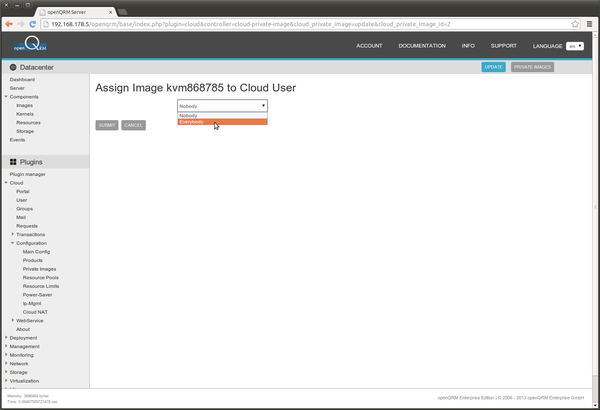Open Images under Components
The width and height of the screenshot is (600, 410).
(24, 105)
